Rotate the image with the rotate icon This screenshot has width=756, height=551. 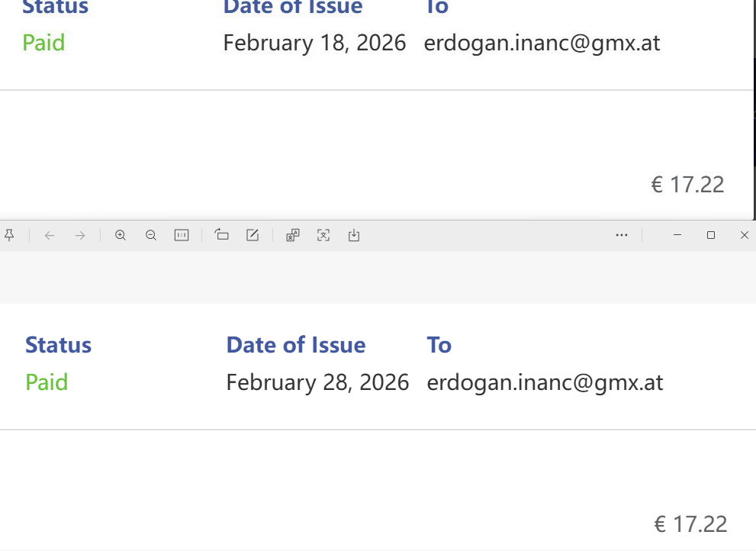tap(222, 235)
